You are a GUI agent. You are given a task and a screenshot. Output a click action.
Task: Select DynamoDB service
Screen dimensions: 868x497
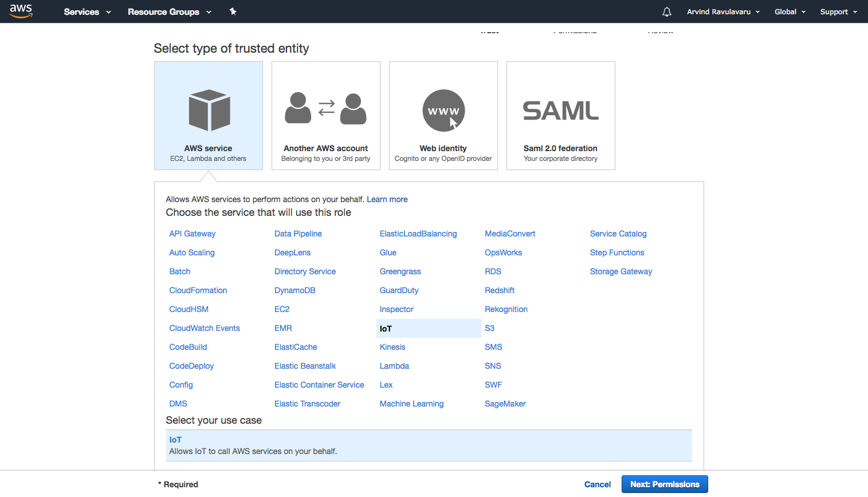click(x=295, y=290)
